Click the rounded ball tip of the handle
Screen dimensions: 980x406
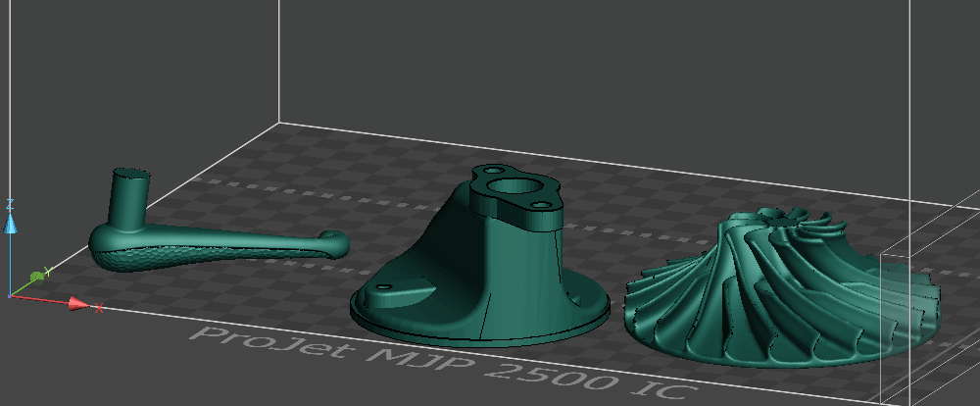pos(334,243)
